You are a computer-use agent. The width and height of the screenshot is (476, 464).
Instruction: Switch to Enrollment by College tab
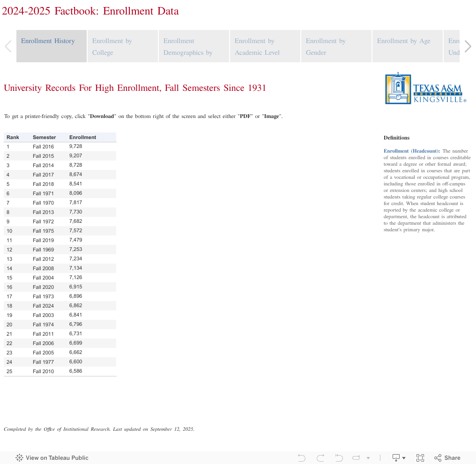coord(123,46)
